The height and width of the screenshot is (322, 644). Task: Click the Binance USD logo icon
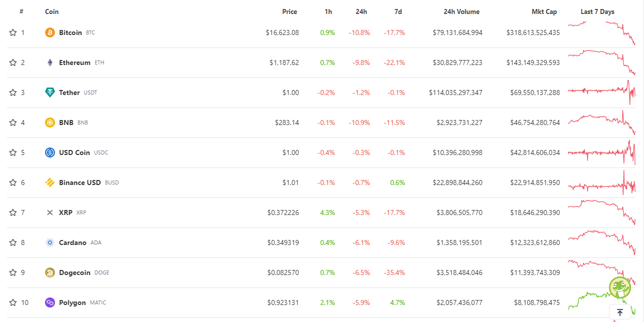(50, 182)
